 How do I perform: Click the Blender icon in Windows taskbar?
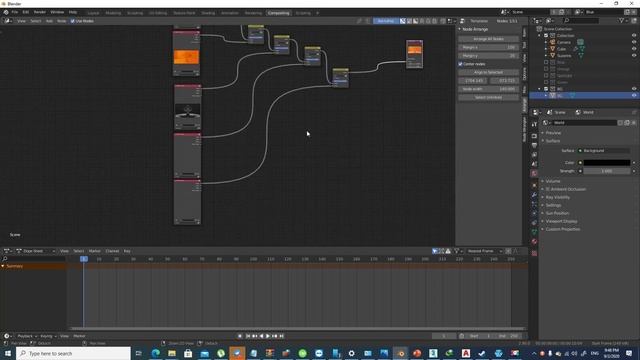[400, 353]
